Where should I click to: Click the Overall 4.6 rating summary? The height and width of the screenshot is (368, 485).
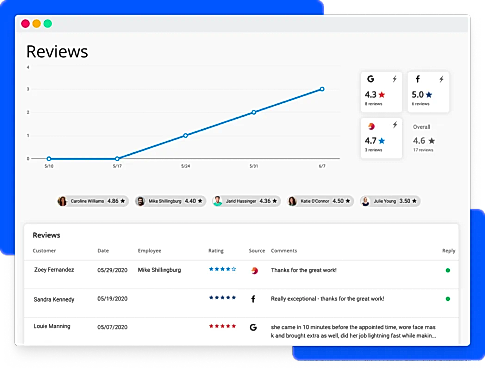click(424, 138)
